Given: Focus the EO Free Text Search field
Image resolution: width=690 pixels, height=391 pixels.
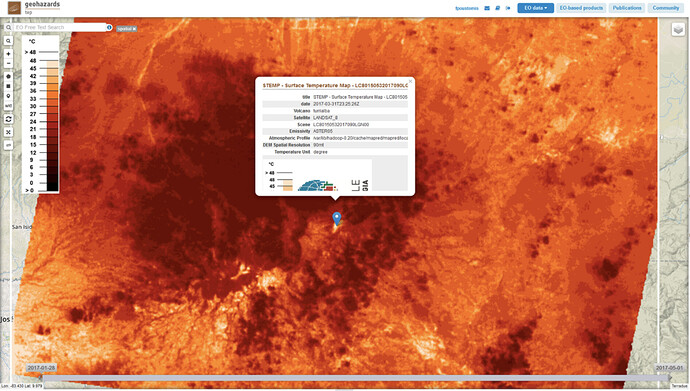Looking at the screenshot, I should tap(59, 27).
